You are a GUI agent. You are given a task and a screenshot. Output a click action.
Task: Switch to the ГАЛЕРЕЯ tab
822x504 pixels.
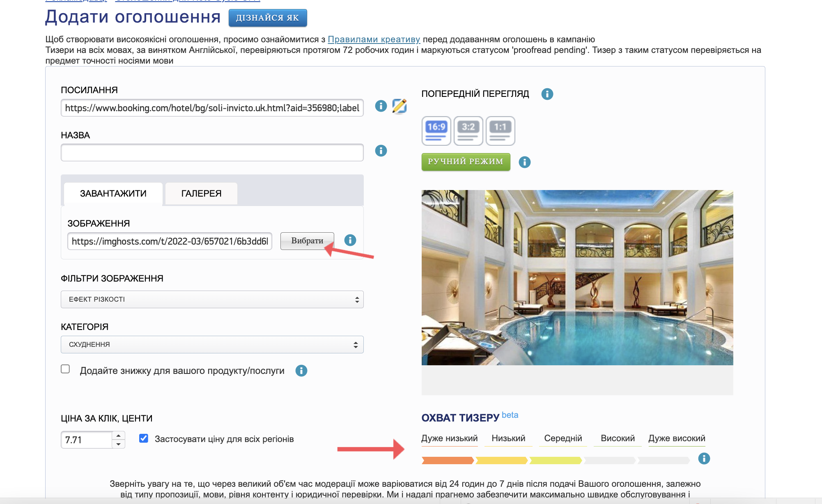coord(201,193)
